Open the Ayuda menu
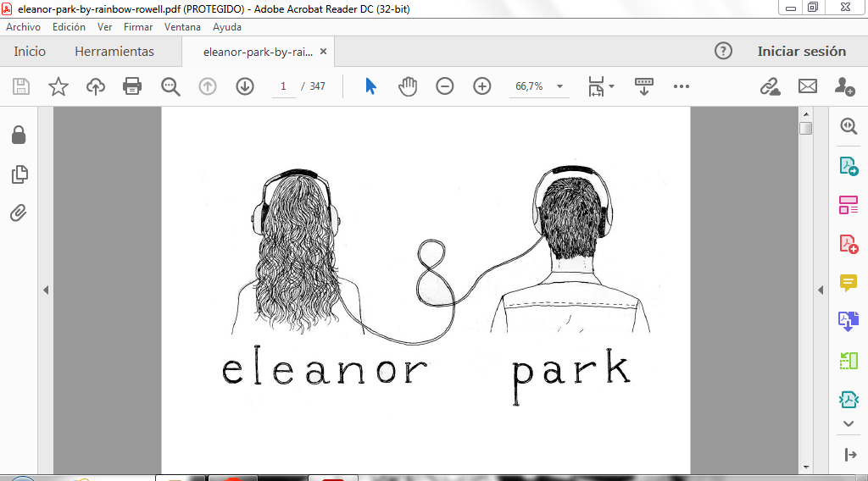 click(x=227, y=26)
